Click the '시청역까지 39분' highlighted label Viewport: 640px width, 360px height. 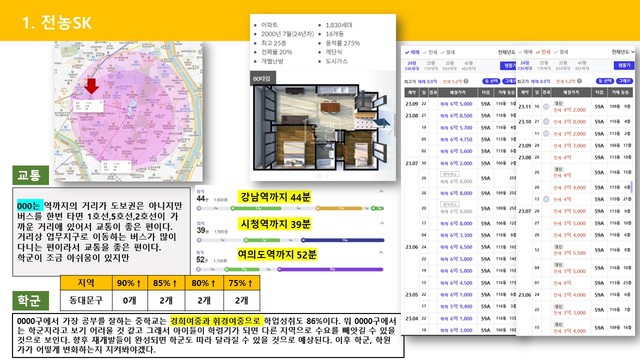click(275, 224)
